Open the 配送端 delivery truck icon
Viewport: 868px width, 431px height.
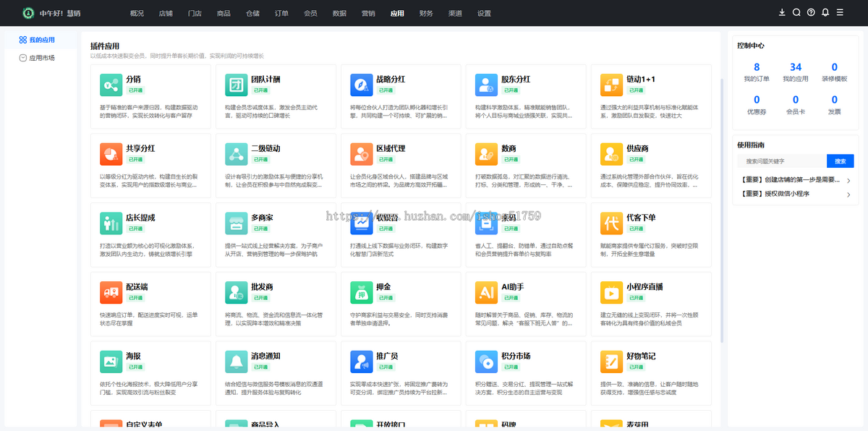[x=111, y=293]
